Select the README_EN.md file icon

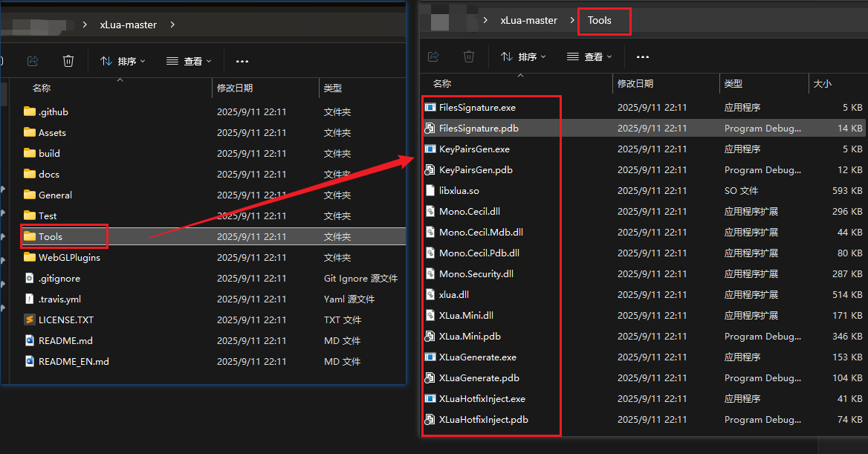(30, 362)
